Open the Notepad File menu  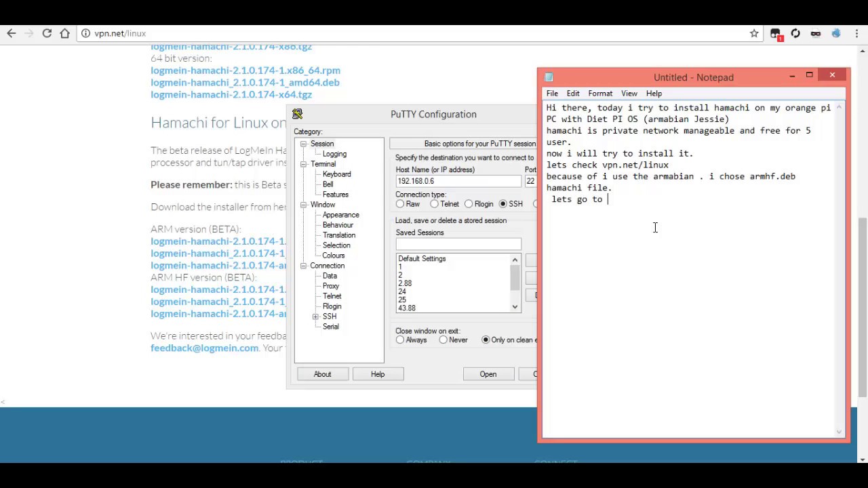point(552,94)
